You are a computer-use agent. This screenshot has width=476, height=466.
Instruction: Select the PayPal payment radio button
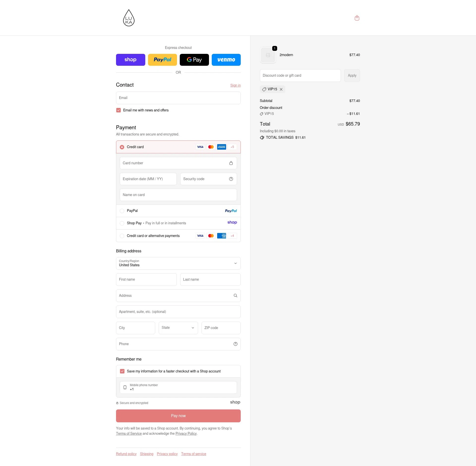coord(122,211)
